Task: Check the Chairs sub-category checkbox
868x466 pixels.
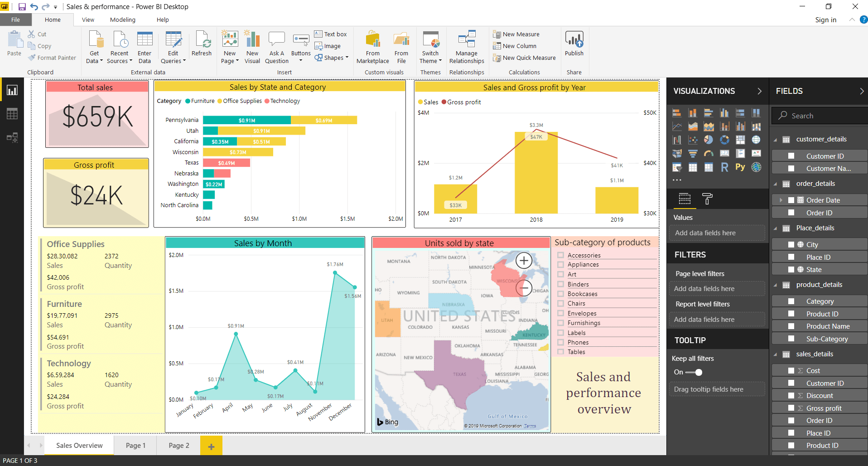Action: click(x=561, y=303)
